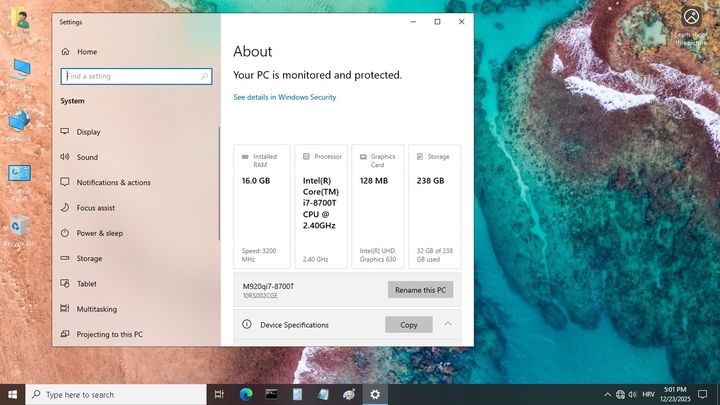Select the Display monitor icon
Image resolution: width=720 pixels, height=405 pixels.
(65, 132)
